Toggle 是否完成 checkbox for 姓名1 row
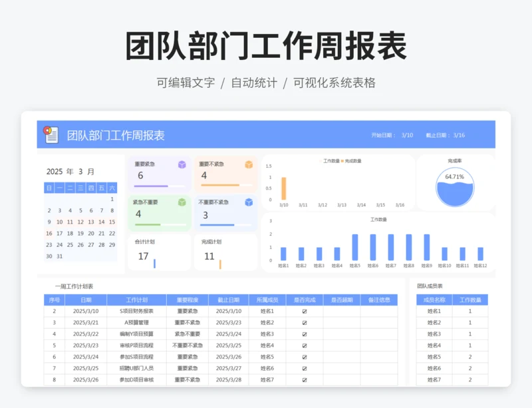This screenshot has height=408, width=532. 305,311
